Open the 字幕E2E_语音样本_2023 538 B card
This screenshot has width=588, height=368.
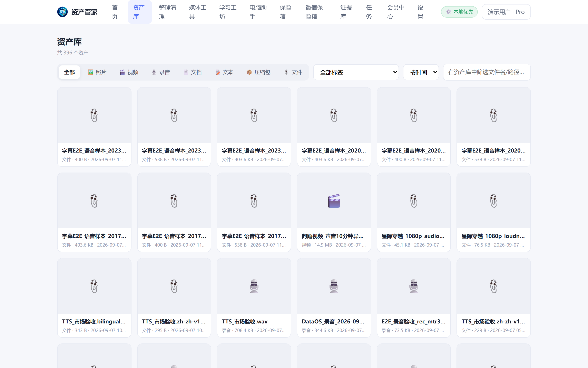(x=174, y=127)
